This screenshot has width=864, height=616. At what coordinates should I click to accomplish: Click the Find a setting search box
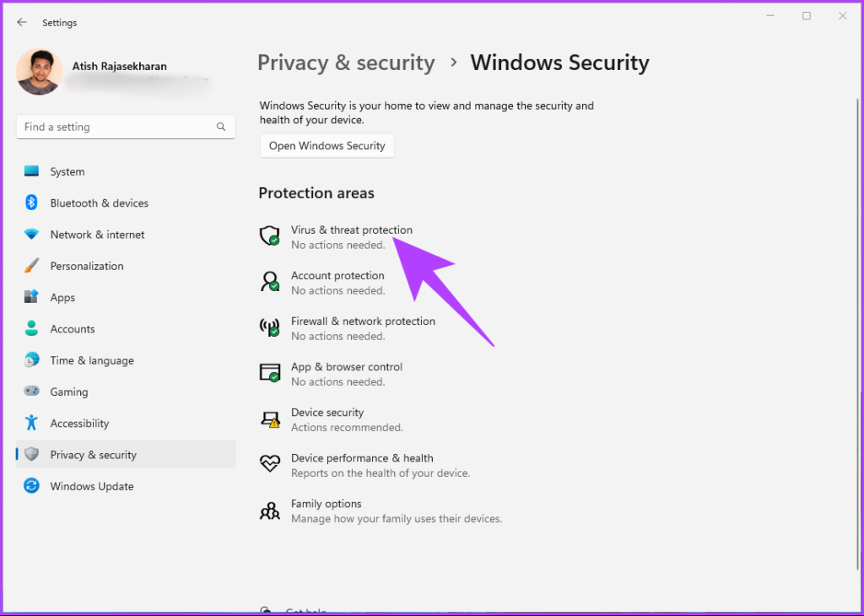click(x=118, y=127)
